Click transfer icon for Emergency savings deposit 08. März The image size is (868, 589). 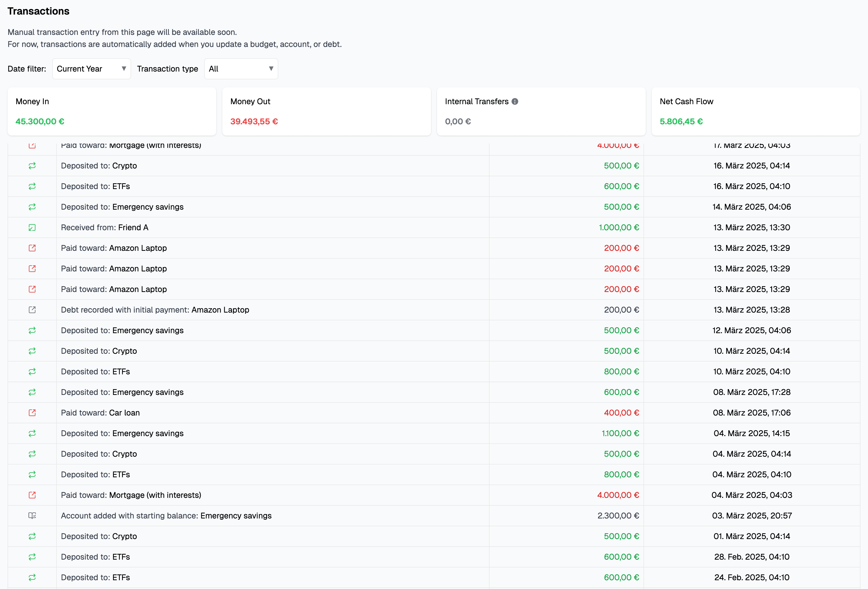point(32,392)
